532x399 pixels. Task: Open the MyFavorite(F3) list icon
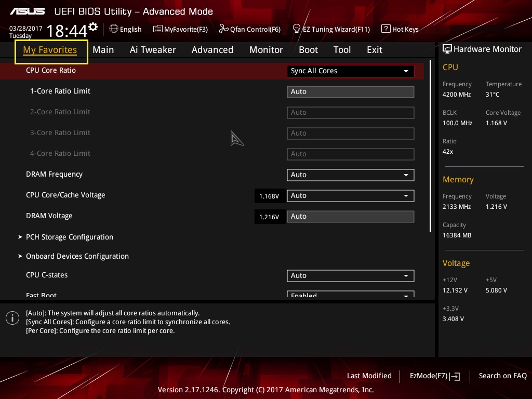pos(158,29)
